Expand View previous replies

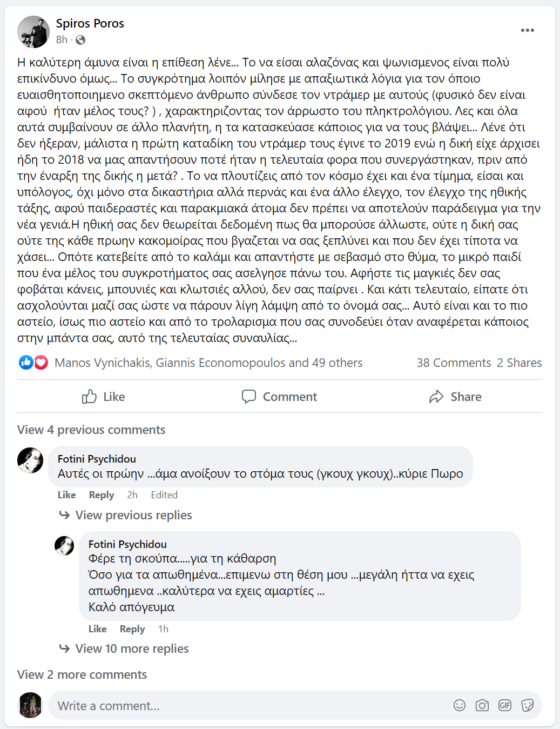click(x=133, y=515)
